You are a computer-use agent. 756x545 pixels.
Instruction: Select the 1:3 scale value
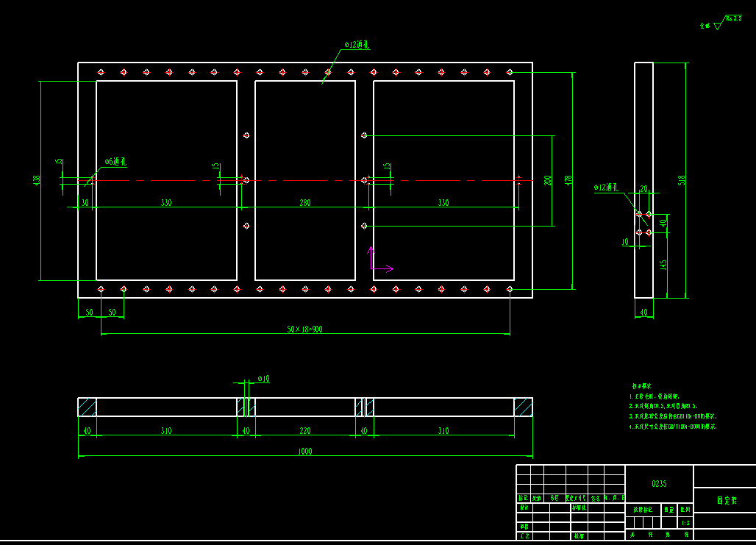tap(685, 523)
